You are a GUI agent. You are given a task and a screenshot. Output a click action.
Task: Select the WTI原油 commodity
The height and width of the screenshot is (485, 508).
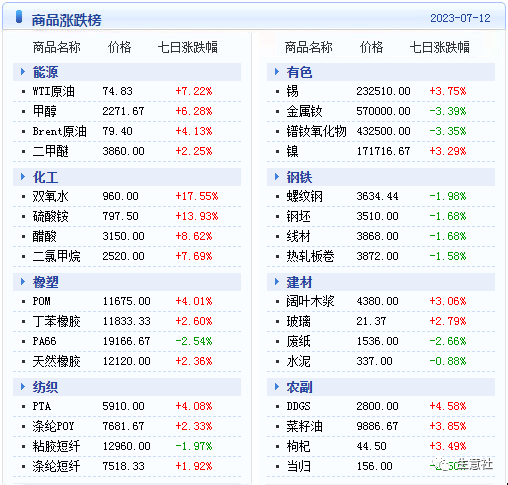tap(54, 91)
